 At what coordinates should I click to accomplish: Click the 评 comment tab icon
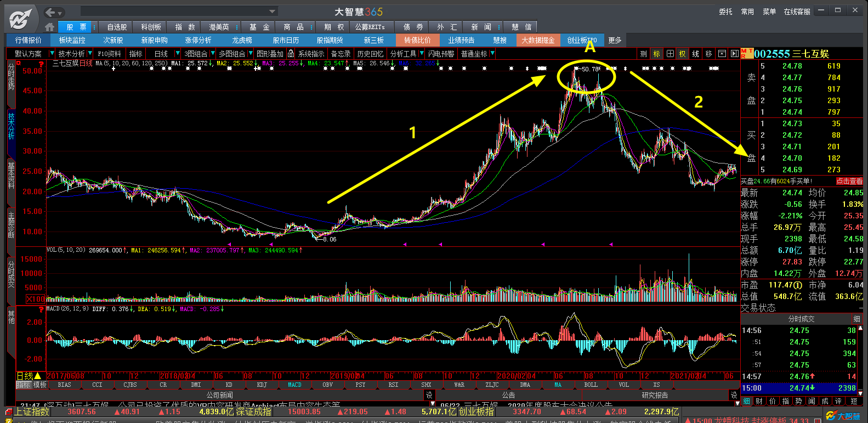838,402
